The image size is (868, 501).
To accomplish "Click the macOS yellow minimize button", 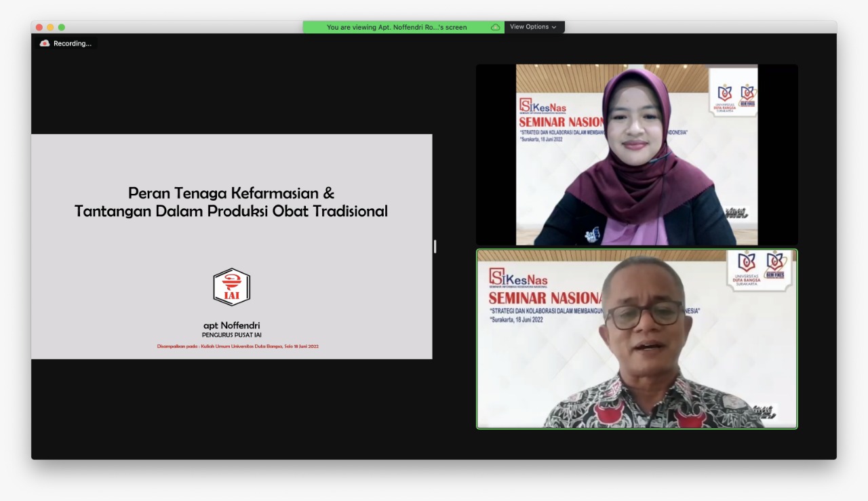I will tap(50, 27).
